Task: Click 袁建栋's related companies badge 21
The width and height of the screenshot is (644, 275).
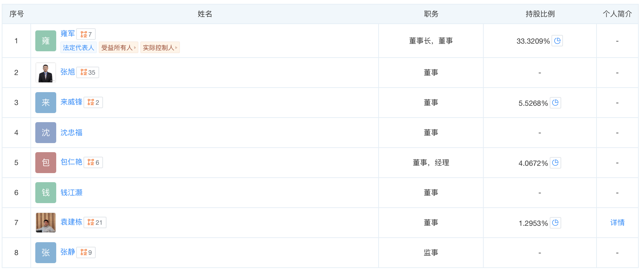Action: (x=95, y=223)
